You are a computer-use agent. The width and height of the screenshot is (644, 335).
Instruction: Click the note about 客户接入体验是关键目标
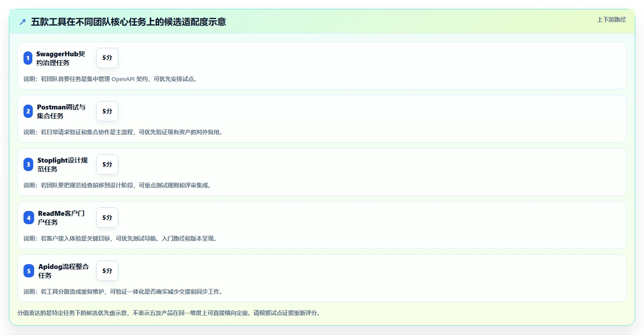121,238
